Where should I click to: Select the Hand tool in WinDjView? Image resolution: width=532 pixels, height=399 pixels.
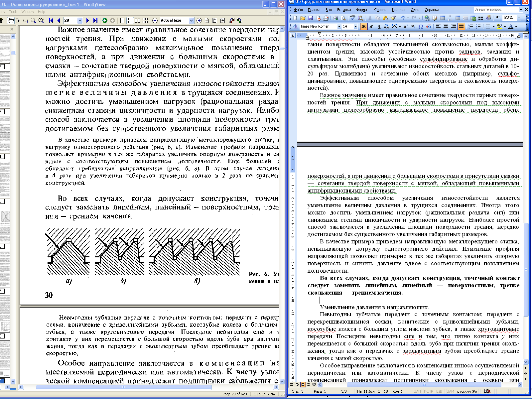tap(11, 21)
